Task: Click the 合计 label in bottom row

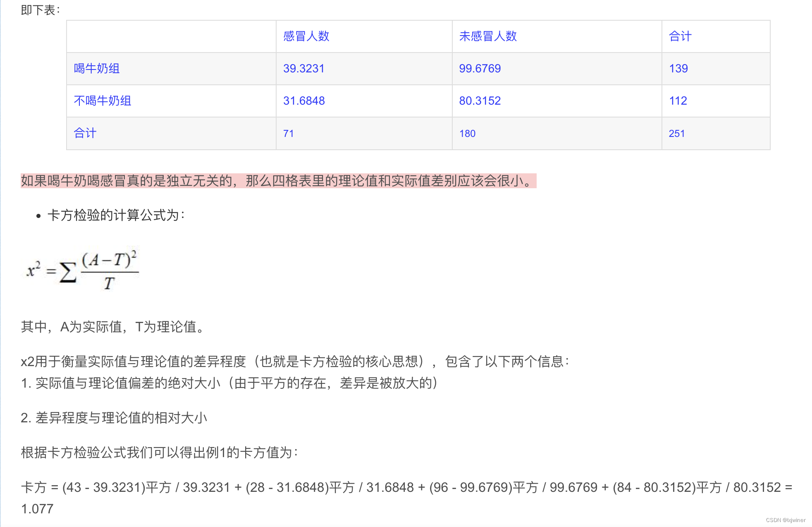Action: [85, 133]
